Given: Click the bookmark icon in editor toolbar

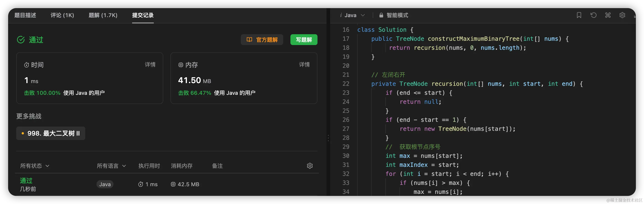Looking at the screenshot, I should pyautogui.click(x=579, y=15).
